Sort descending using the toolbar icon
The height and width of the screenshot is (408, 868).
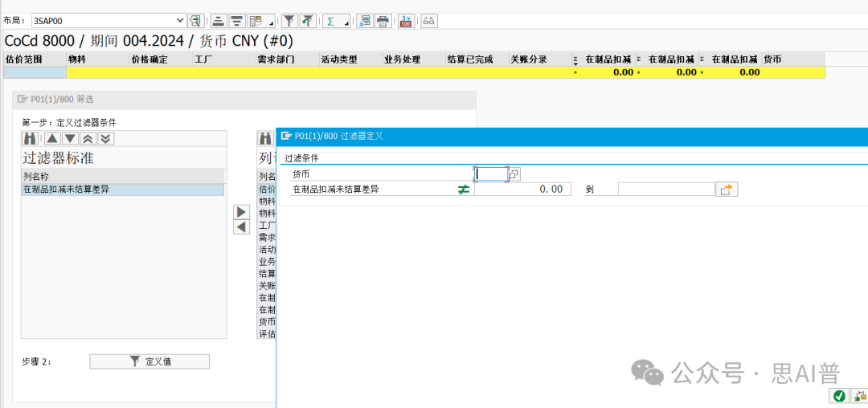[x=236, y=21]
